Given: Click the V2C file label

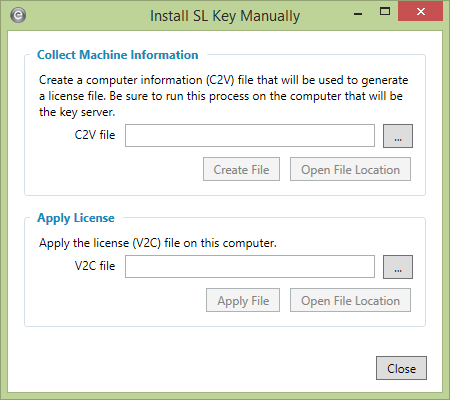Looking at the screenshot, I should coord(95,266).
